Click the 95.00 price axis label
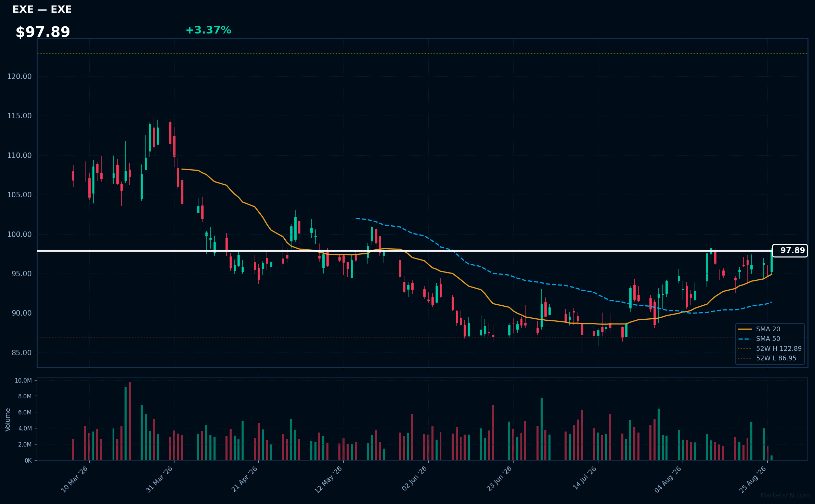The width and height of the screenshot is (815, 504). 22,274
